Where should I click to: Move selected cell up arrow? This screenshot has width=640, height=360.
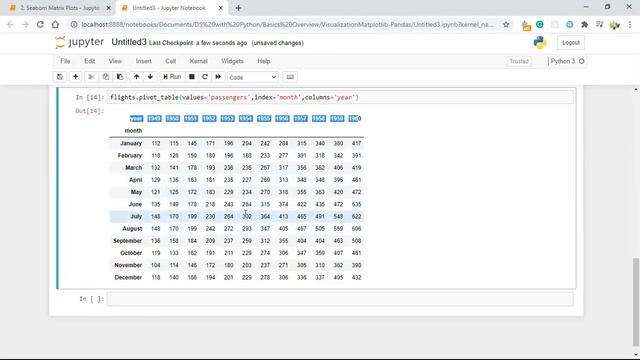coord(136,77)
